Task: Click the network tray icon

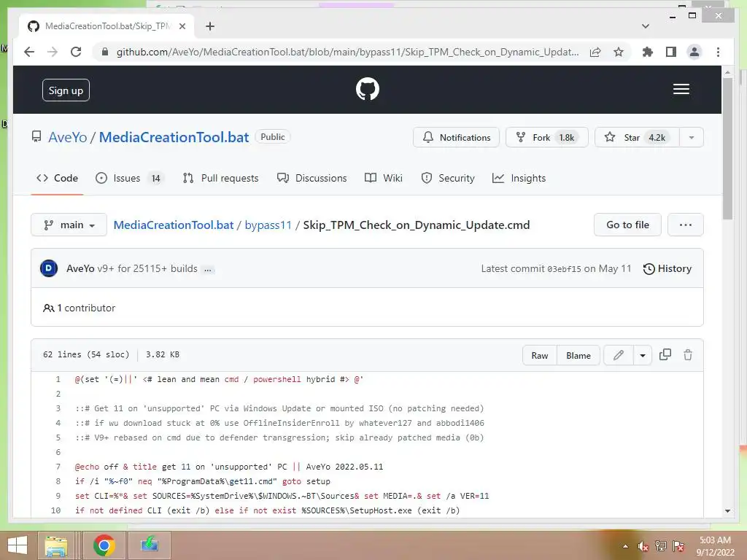Action: point(660,546)
